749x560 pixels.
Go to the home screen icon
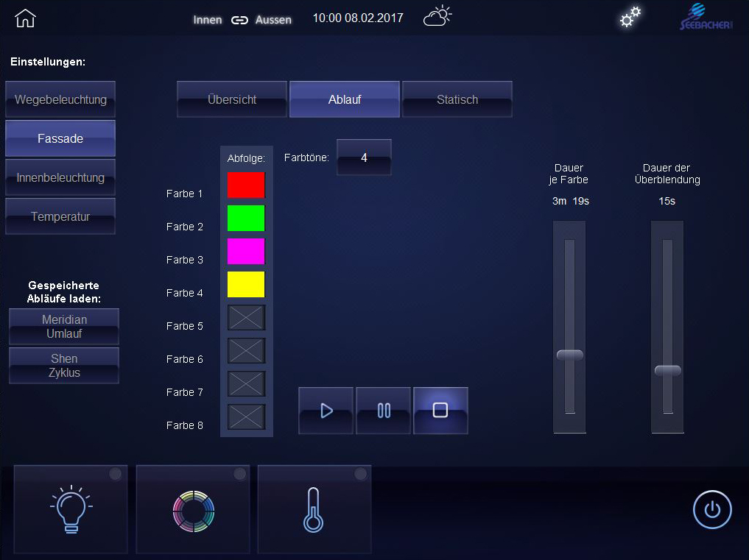pos(25,18)
